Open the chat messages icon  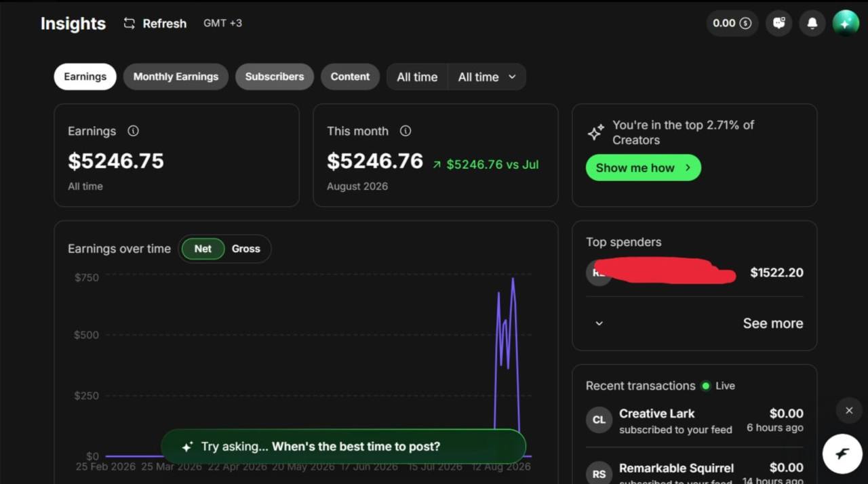(x=779, y=23)
